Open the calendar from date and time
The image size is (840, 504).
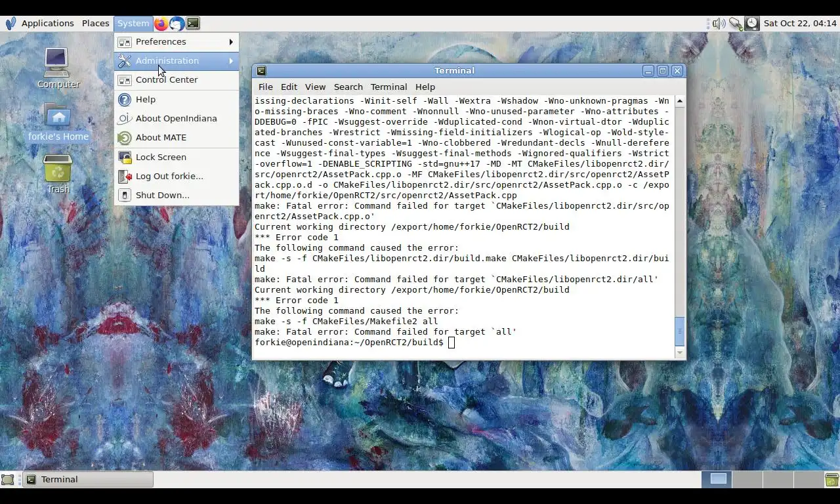(x=800, y=24)
